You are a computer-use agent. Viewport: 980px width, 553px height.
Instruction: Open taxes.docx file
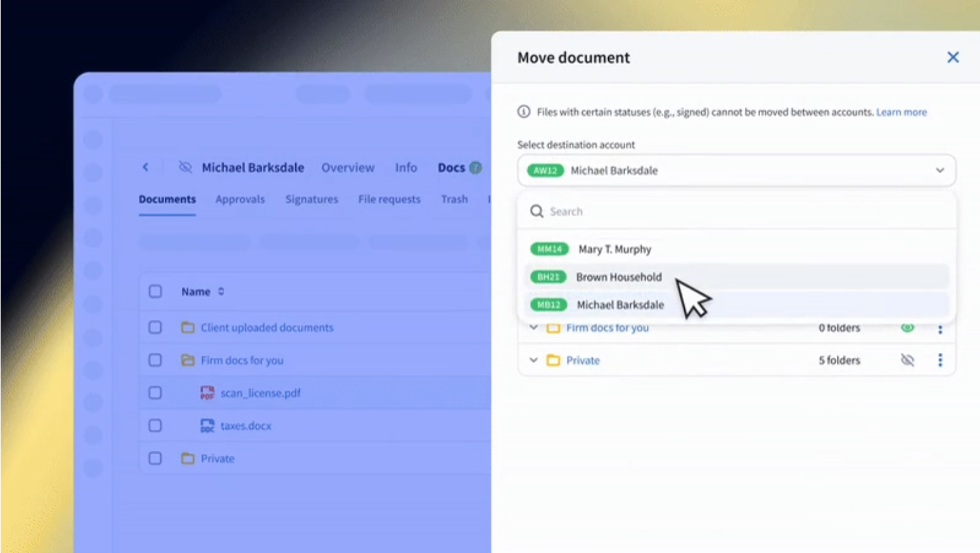(246, 426)
